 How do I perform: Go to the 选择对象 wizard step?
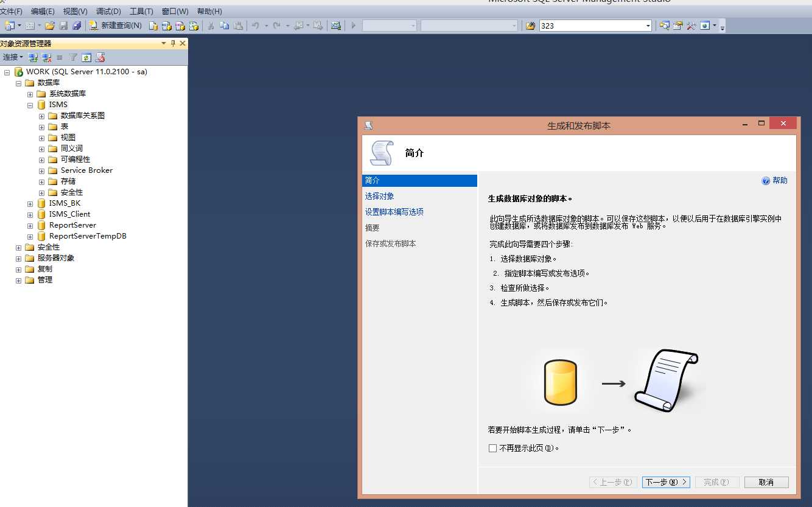pyautogui.click(x=379, y=196)
